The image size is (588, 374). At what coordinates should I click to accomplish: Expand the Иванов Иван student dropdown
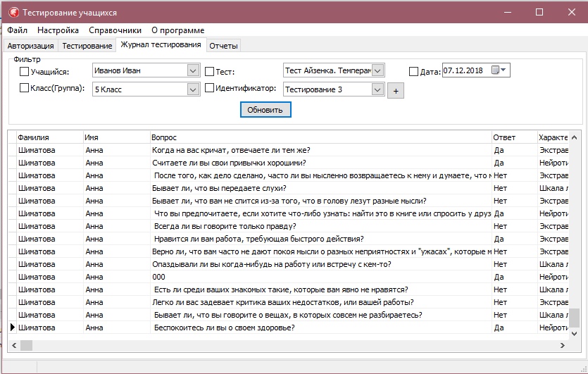coord(193,70)
